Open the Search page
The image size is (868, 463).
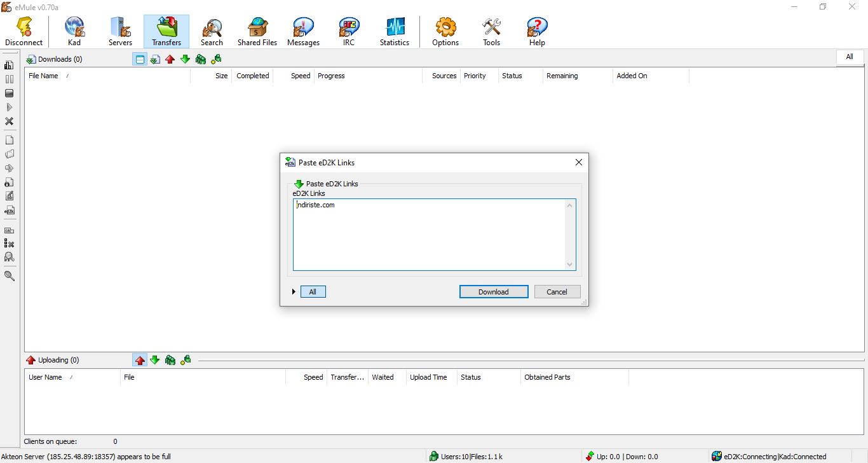tap(212, 32)
